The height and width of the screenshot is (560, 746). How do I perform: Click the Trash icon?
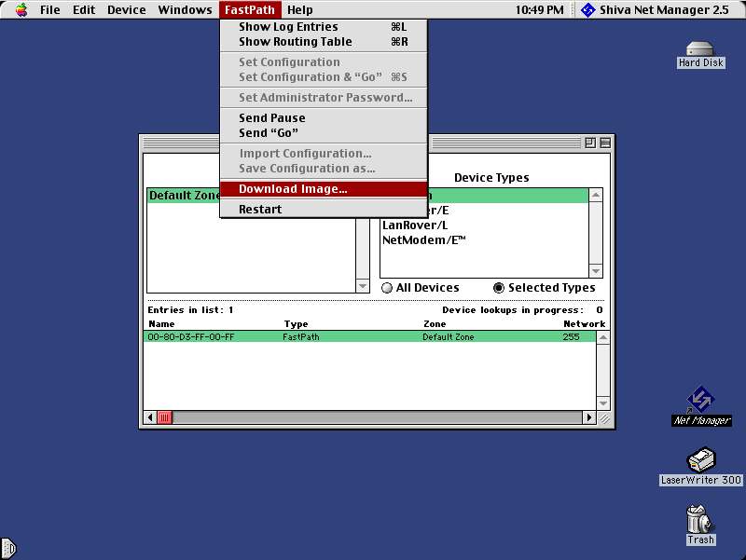click(700, 520)
